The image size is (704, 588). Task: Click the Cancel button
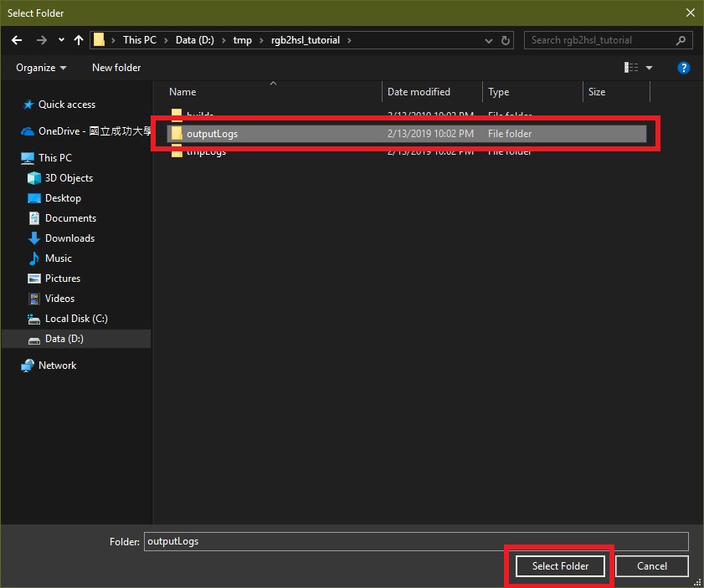(651, 566)
